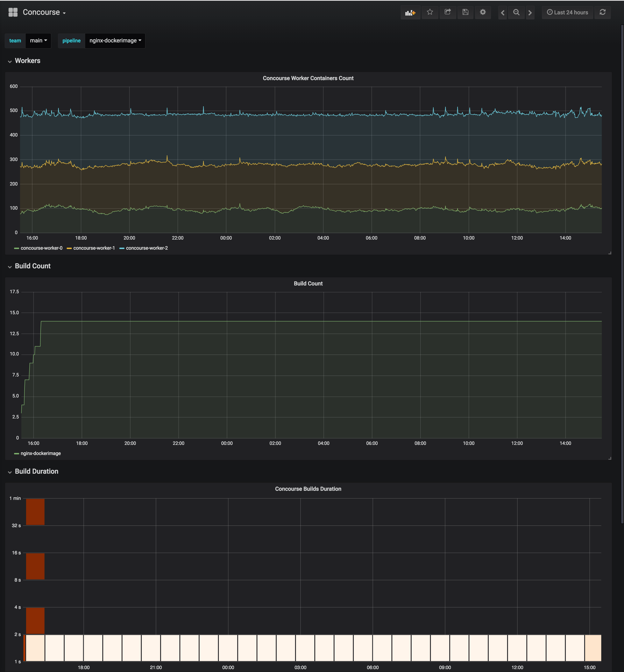Screen dimensions: 624x672
Task: Save dashboard with floppy disk icon
Action: 465,12
